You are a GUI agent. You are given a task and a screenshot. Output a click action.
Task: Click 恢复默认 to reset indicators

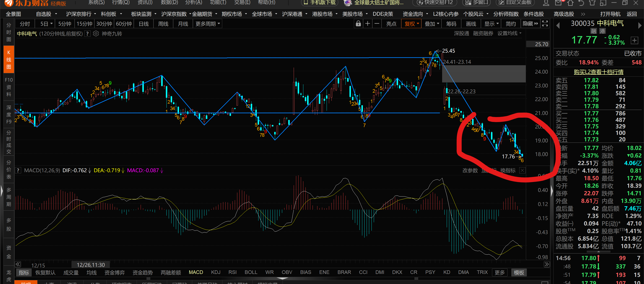[x=45, y=272]
